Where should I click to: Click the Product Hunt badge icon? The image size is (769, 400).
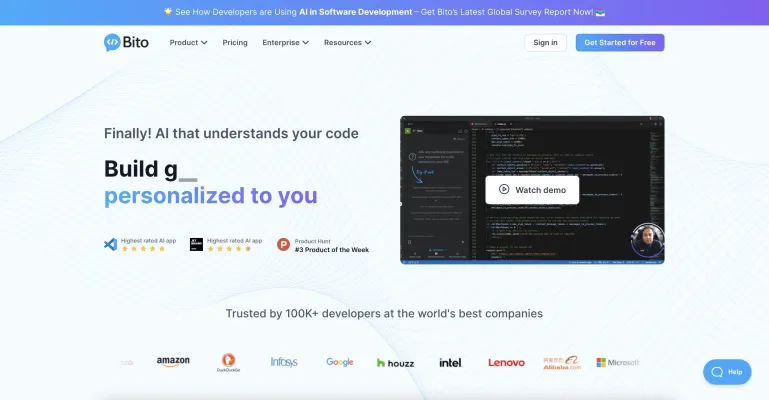click(x=283, y=243)
